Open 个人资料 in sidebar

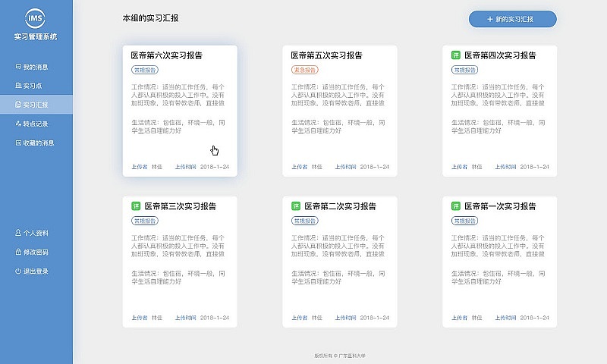point(36,233)
